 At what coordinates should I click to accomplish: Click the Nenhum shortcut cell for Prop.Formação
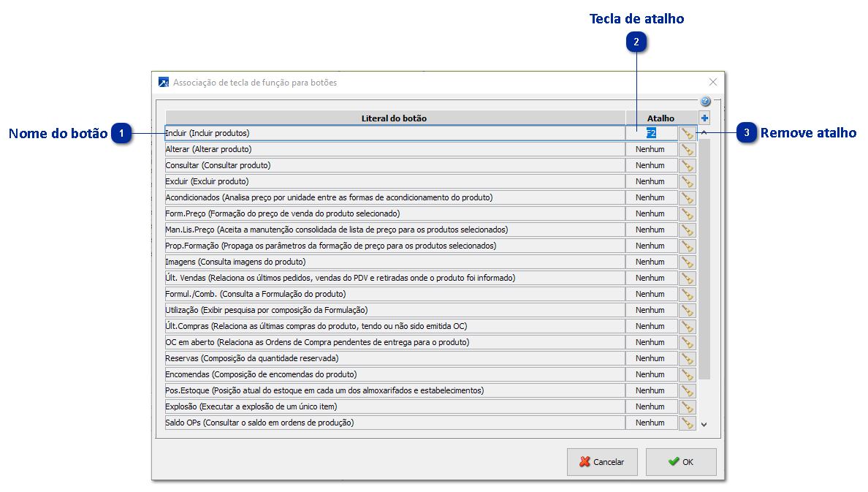tap(652, 246)
